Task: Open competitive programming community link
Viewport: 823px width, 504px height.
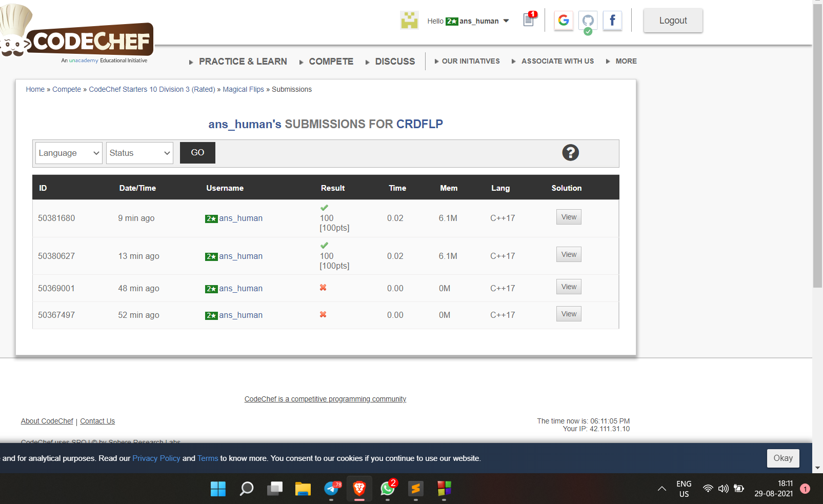Action: (325, 399)
